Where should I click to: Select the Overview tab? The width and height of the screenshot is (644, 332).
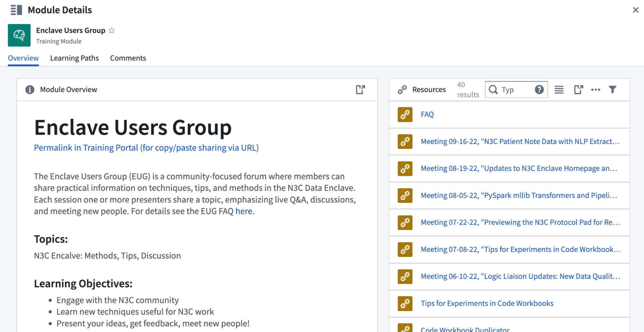[x=23, y=58]
